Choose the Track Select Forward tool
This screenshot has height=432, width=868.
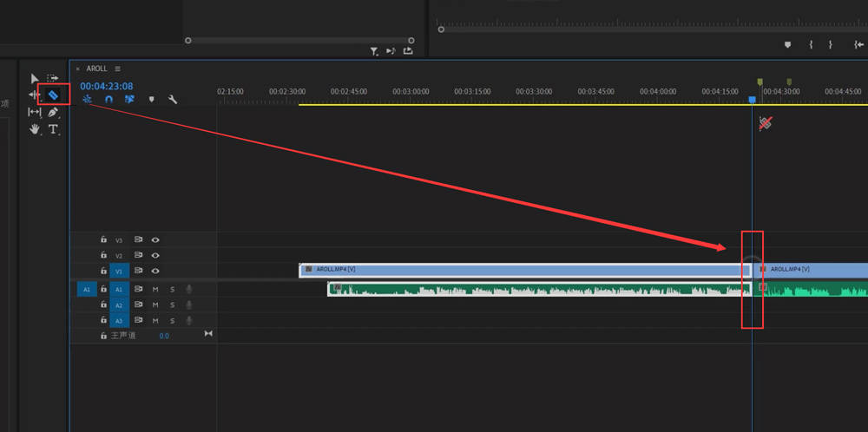(53, 79)
